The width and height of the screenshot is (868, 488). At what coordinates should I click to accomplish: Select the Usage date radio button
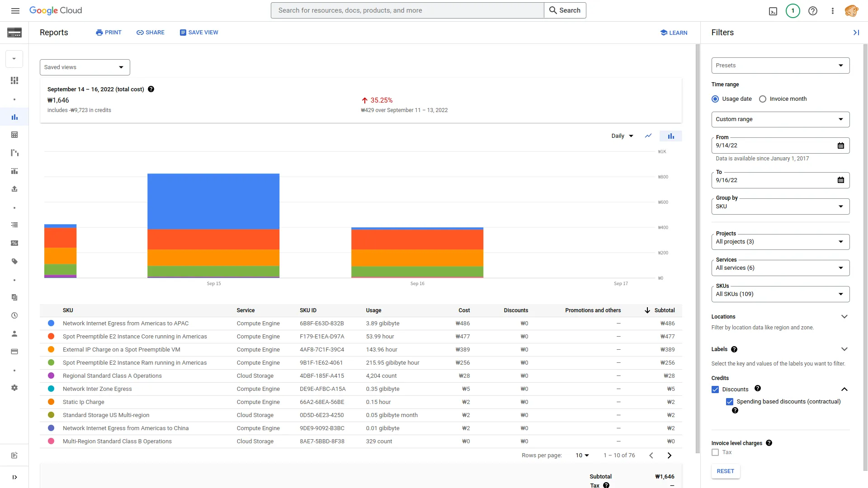715,99
